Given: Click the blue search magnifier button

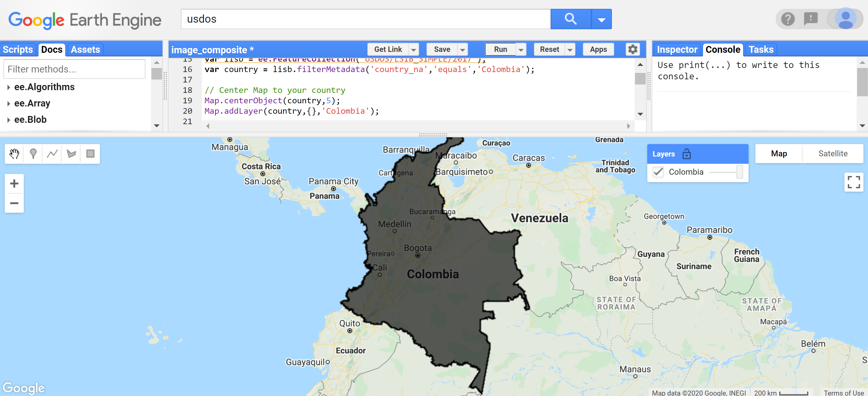Looking at the screenshot, I should pyautogui.click(x=570, y=19).
